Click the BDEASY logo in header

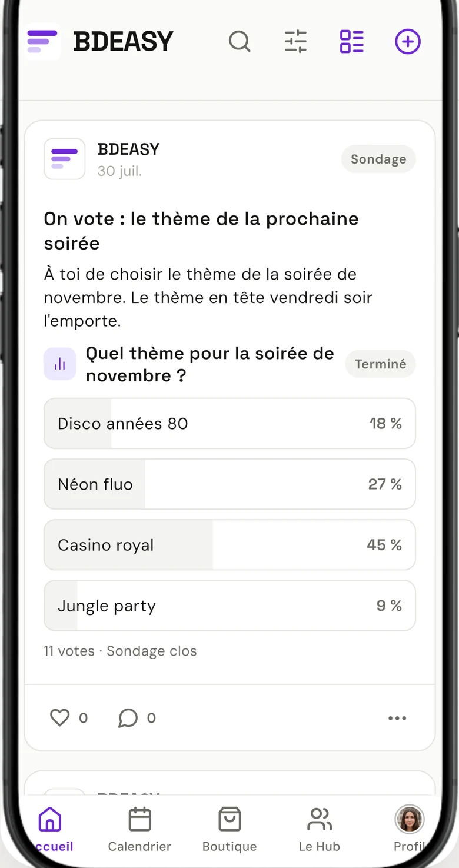pos(100,42)
